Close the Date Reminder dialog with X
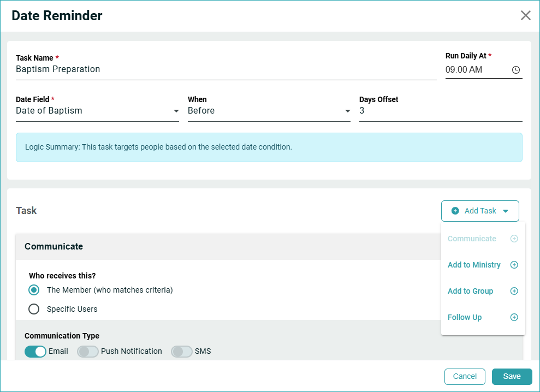 (525, 15)
